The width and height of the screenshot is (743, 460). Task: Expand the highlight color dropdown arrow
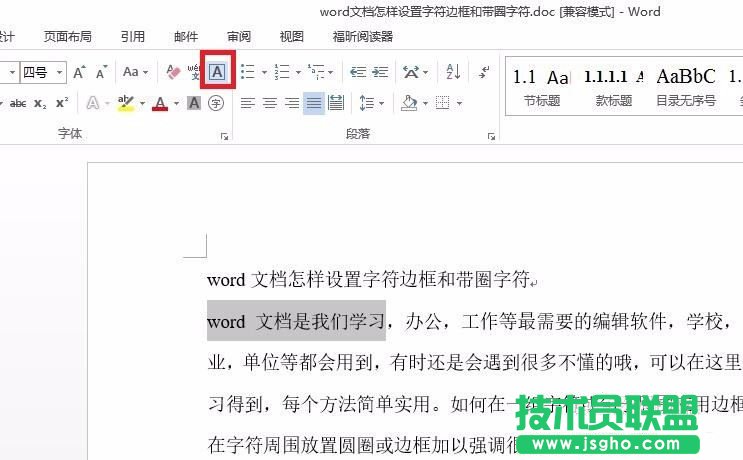coord(142,103)
